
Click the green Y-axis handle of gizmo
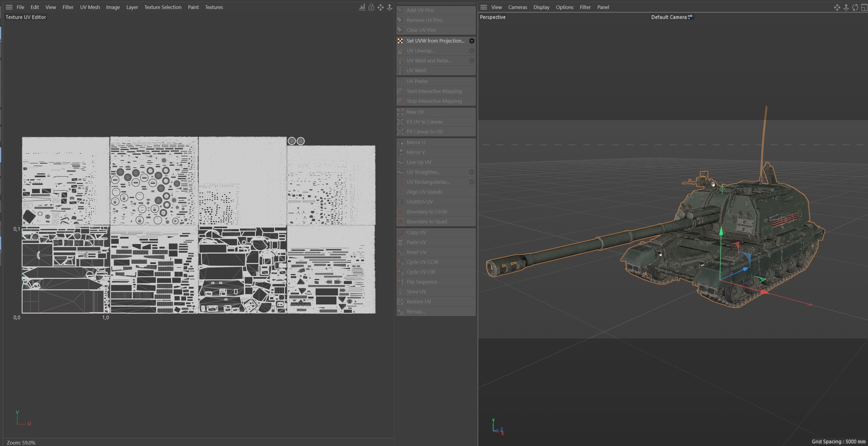721,231
